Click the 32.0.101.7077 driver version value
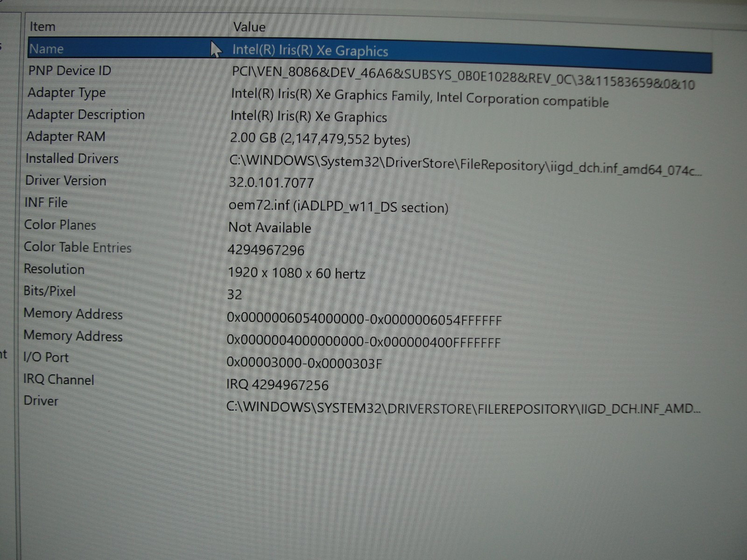Screen dimensions: 747x560 click(271, 182)
